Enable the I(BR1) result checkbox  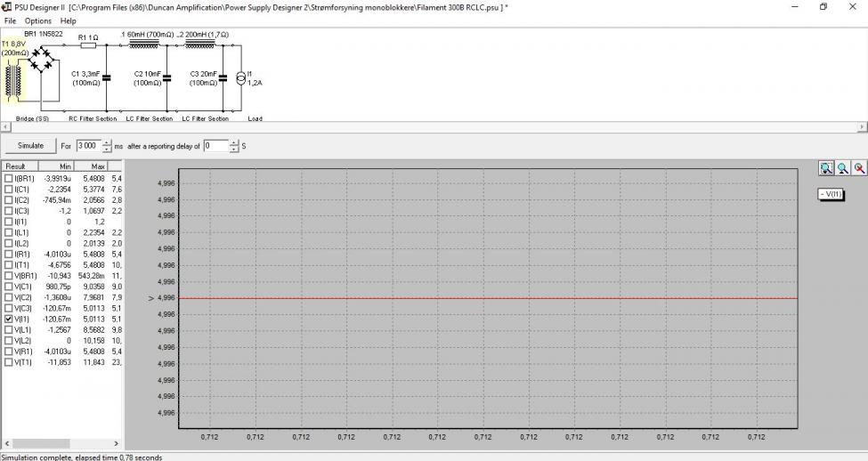click(8, 179)
